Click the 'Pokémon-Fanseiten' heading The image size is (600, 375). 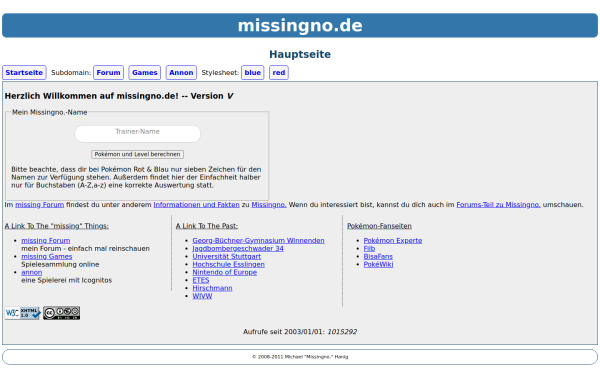click(379, 226)
